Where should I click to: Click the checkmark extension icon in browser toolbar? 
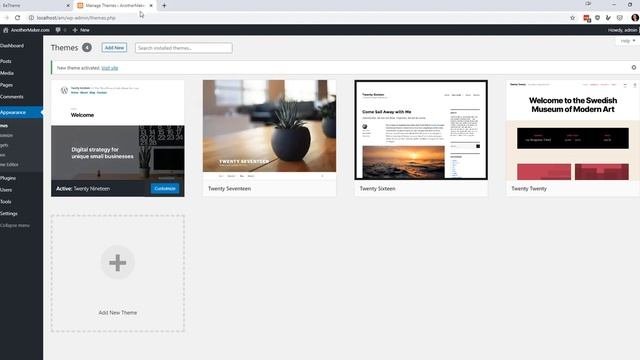pyautogui.click(x=608, y=18)
